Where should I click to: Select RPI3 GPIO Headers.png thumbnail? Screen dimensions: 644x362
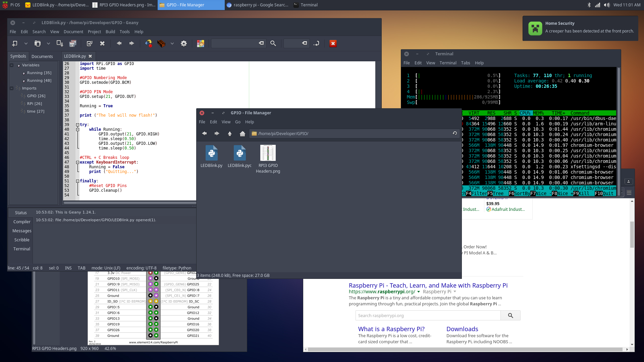pos(268,153)
